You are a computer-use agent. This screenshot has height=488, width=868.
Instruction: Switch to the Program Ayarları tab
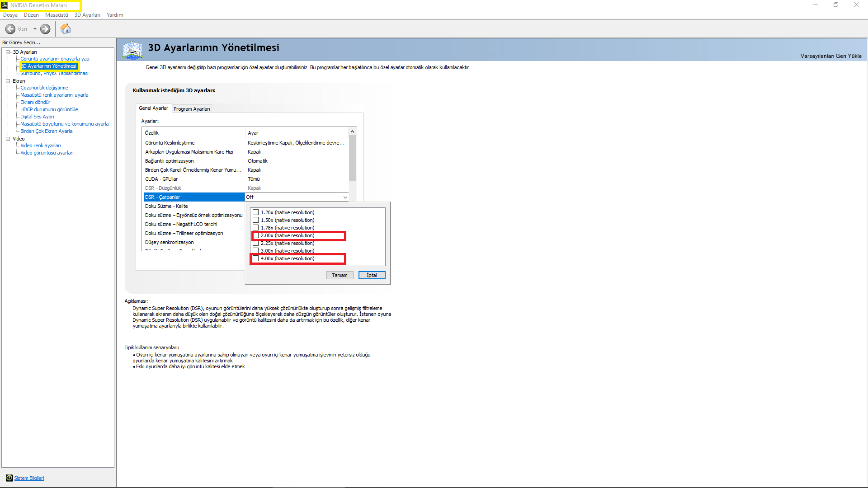tap(192, 109)
